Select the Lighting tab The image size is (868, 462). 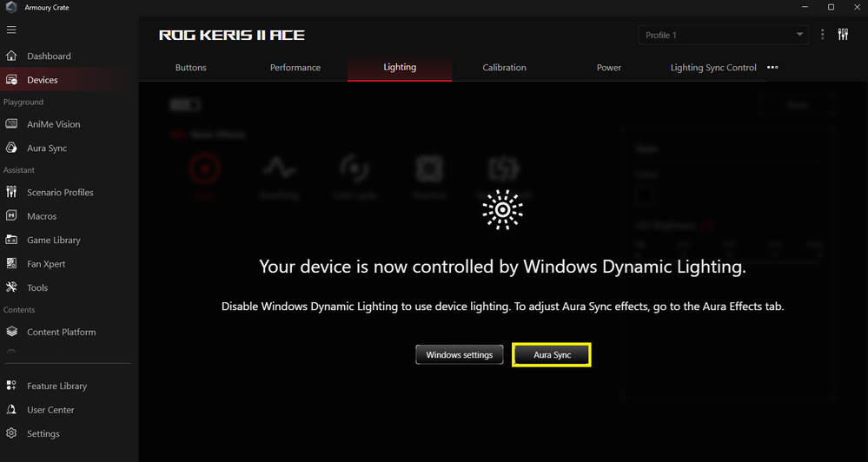[x=400, y=68]
